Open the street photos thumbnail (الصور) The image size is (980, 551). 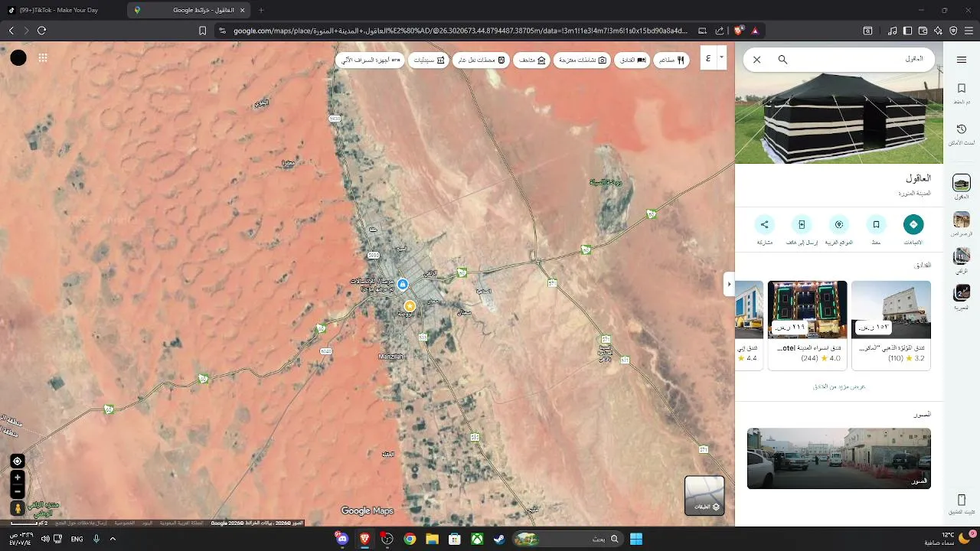[x=839, y=458]
